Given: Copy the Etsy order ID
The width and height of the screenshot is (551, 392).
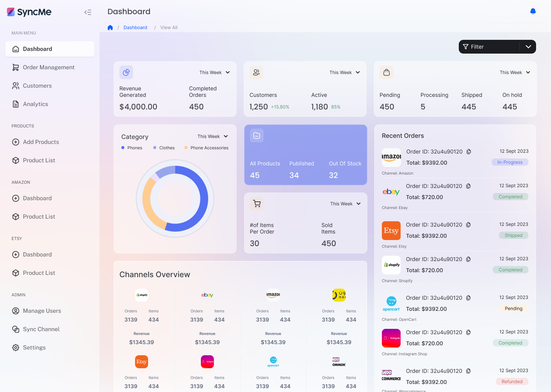Looking at the screenshot, I should pyautogui.click(x=468, y=225).
